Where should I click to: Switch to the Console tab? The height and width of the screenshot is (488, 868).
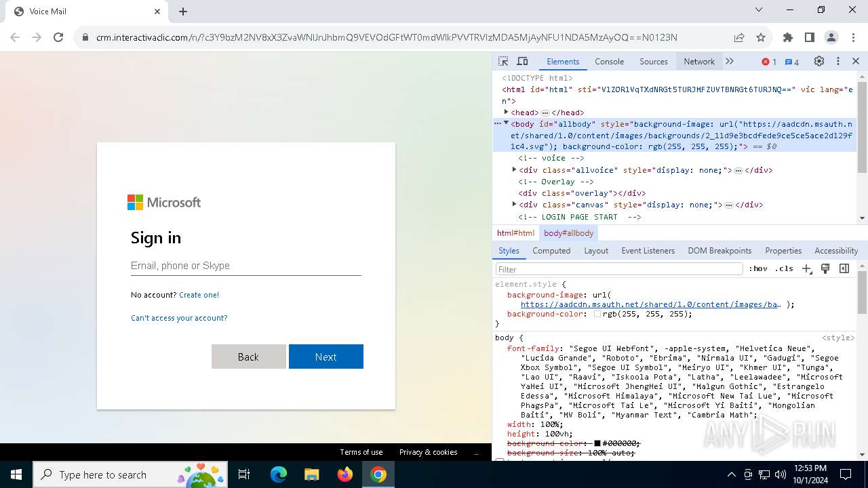click(x=609, y=61)
